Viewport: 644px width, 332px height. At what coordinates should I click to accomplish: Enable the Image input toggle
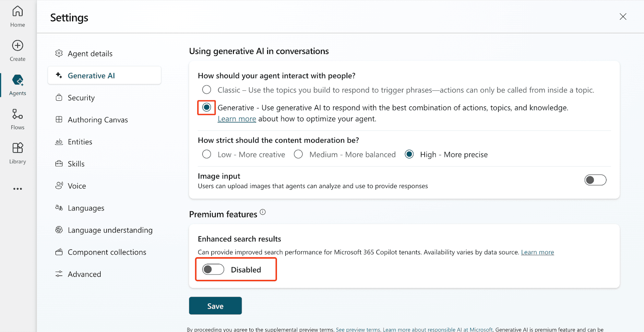(x=595, y=180)
